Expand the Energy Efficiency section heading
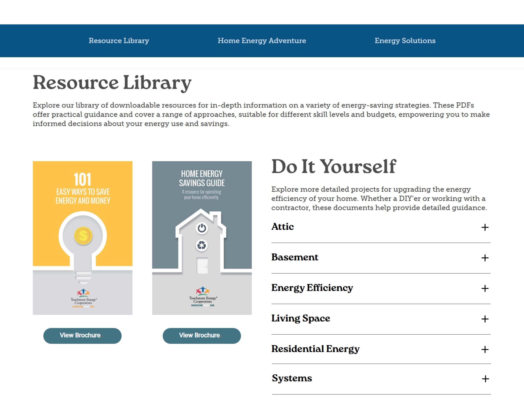Screen dimensions: 524x420 [x=312, y=288]
